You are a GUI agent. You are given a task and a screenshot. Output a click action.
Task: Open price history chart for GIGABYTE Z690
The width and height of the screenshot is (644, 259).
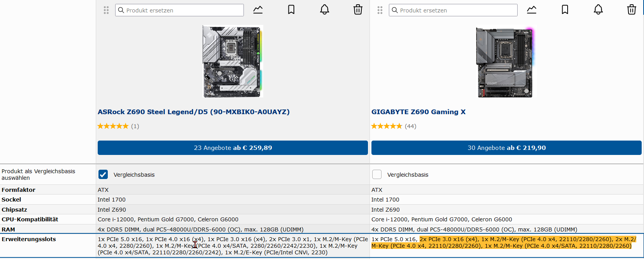coord(532,10)
